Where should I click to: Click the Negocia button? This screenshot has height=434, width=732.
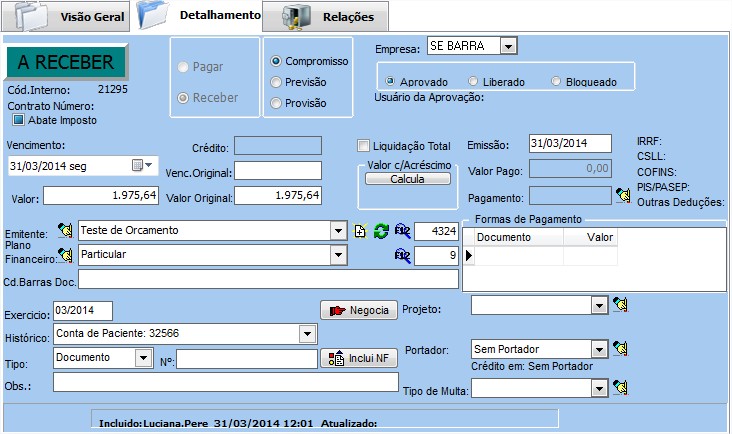pyautogui.click(x=358, y=310)
